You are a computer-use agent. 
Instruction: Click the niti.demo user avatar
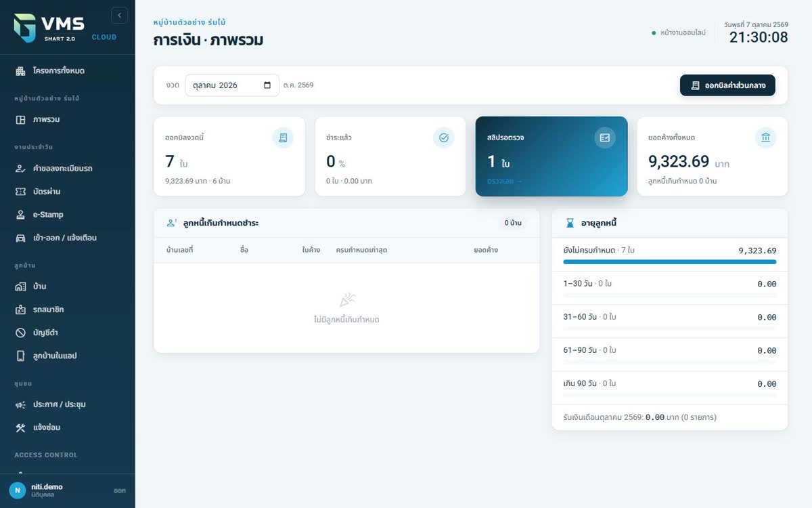18,490
